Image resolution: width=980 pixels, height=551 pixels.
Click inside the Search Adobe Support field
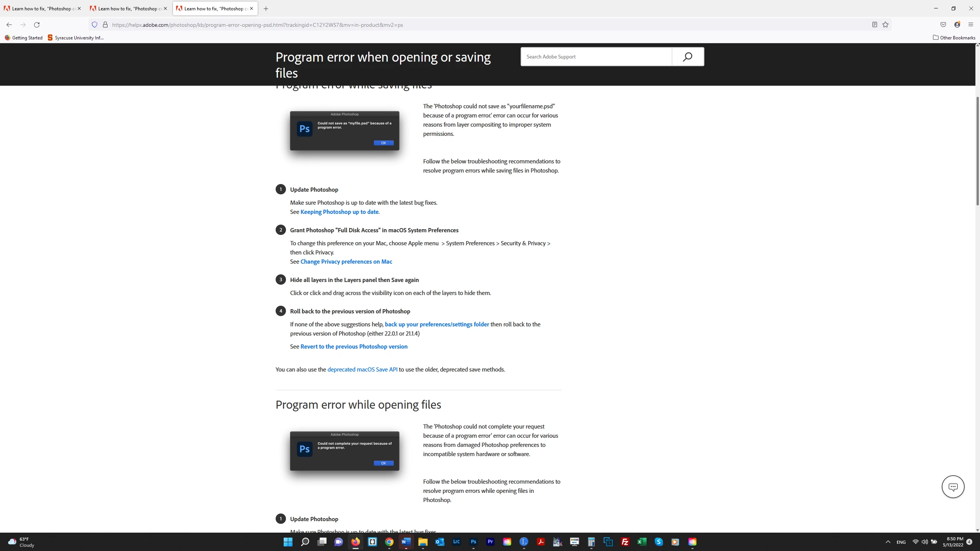click(x=596, y=57)
